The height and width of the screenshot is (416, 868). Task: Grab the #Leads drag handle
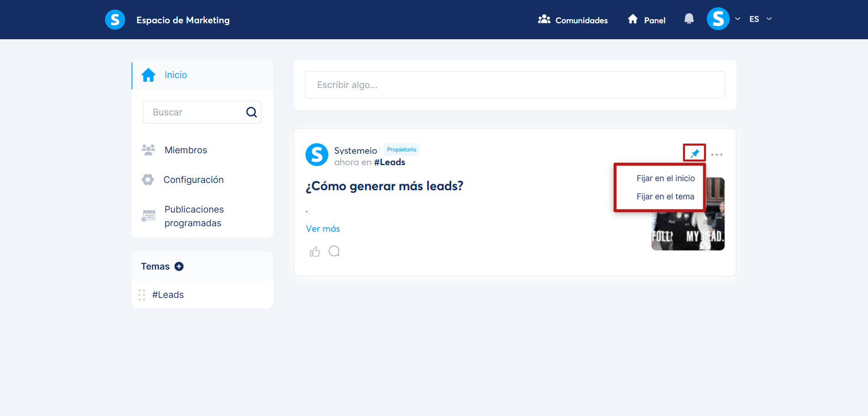pos(142,295)
